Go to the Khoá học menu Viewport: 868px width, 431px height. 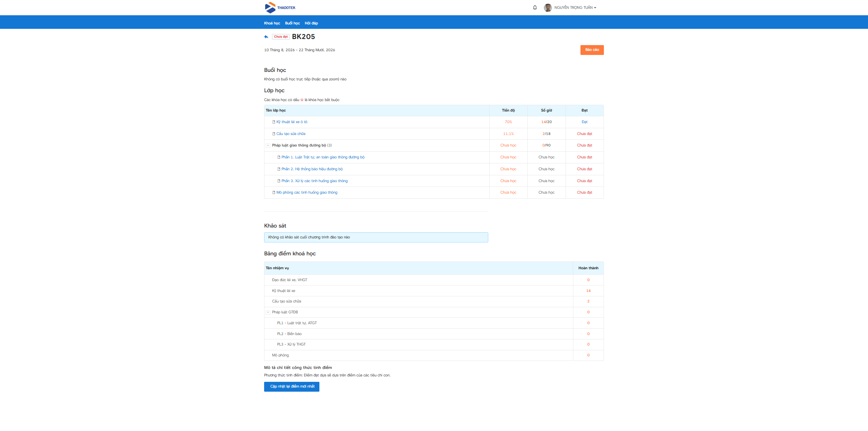point(272,23)
